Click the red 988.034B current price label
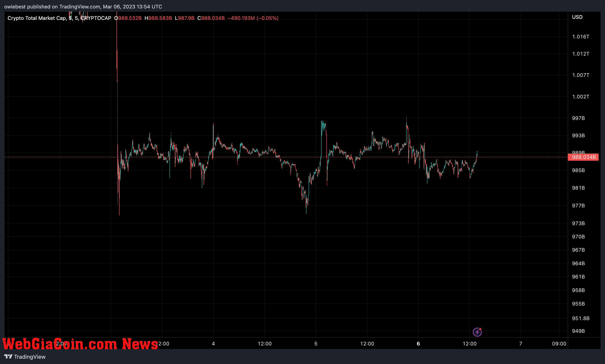Viewport: 605px width, 364px height. point(583,157)
